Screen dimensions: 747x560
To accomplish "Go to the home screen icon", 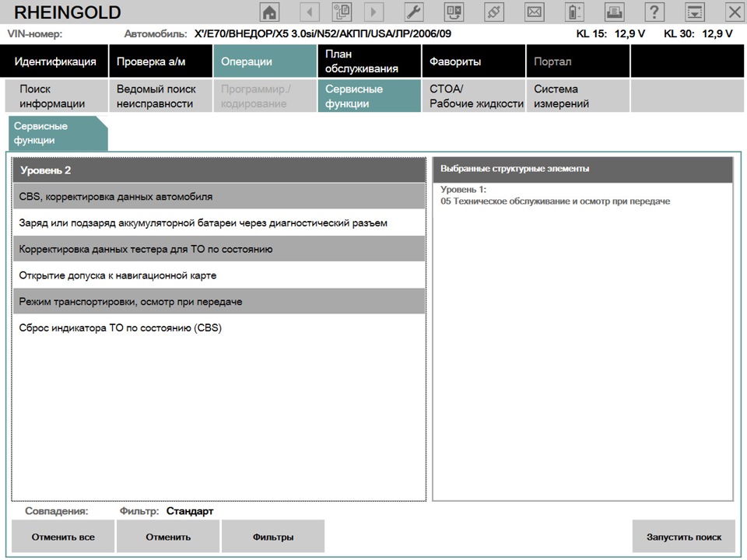I will 270,12.
